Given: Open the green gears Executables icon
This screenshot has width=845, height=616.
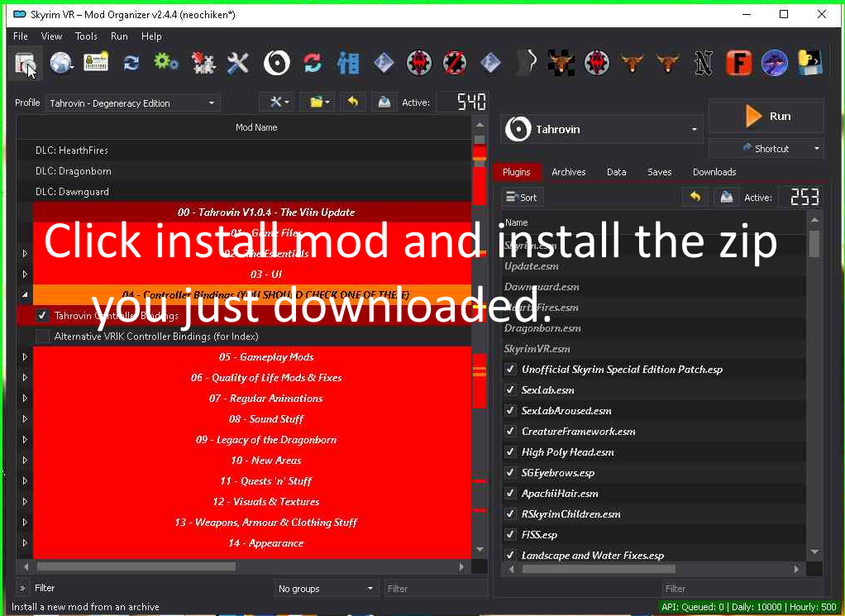Looking at the screenshot, I should pos(166,63).
